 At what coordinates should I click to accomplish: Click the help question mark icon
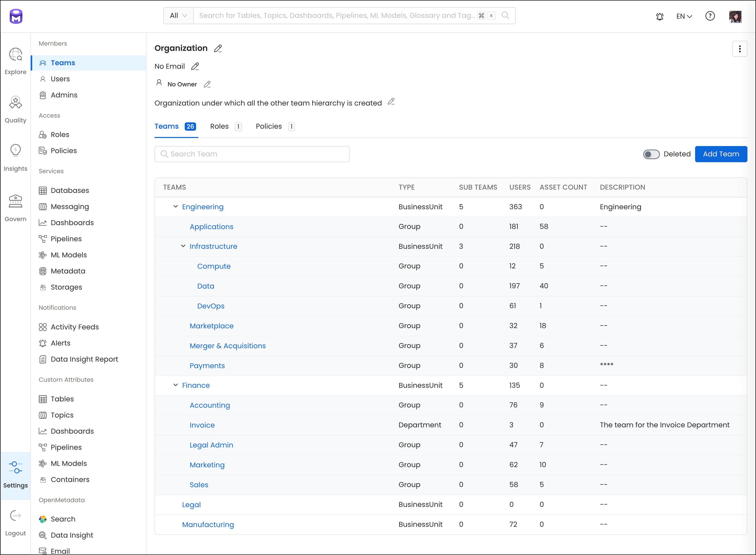(x=710, y=16)
